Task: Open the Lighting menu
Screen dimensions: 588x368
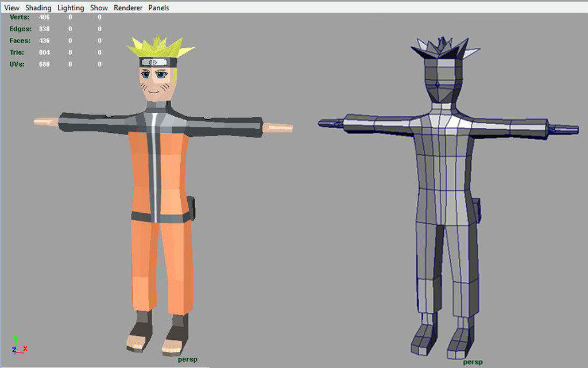Action: pos(71,7)
